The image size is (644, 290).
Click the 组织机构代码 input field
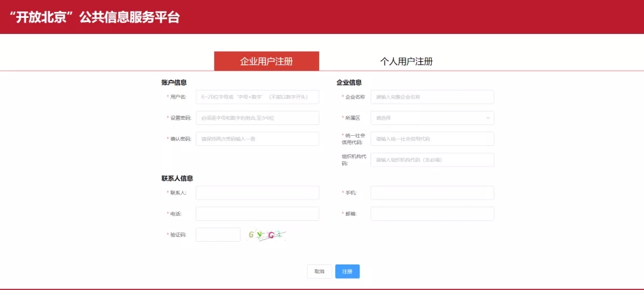pos(432,160)
